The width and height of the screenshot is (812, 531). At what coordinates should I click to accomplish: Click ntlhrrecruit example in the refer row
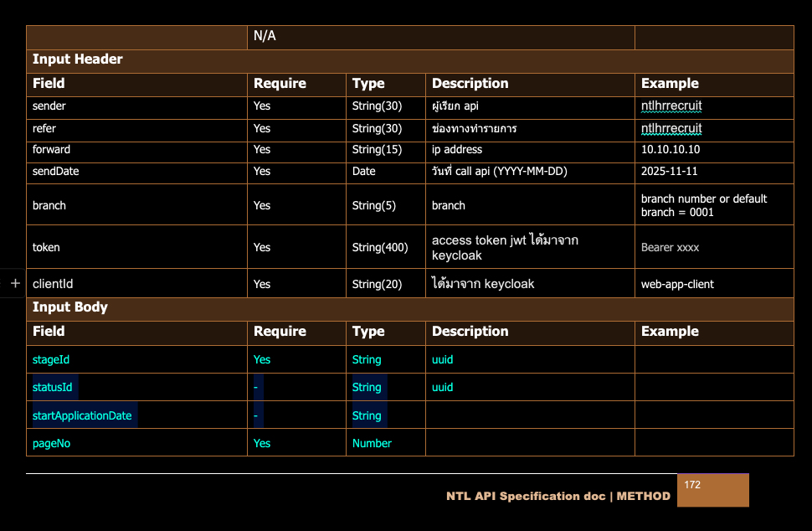click(671, 129)
